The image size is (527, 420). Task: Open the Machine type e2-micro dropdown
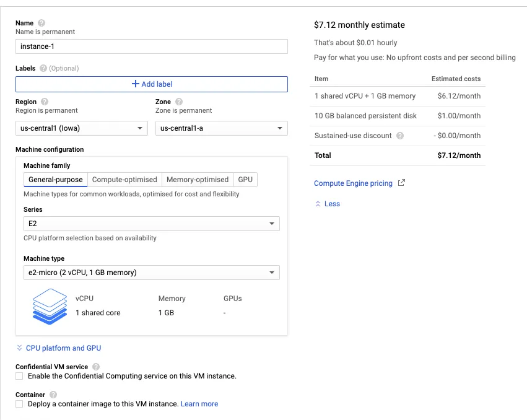[151, 273]
